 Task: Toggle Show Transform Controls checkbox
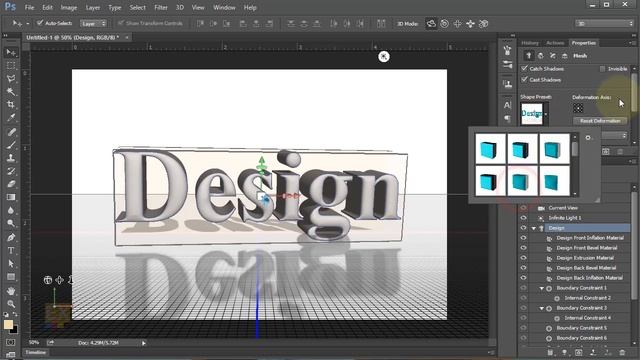pos(120,23)
